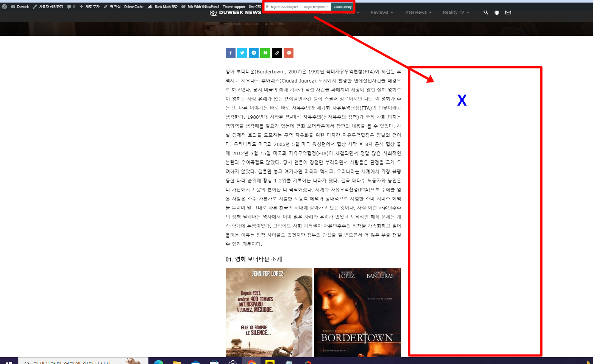View the comments bubble showing 0

(x=71, y=6)
